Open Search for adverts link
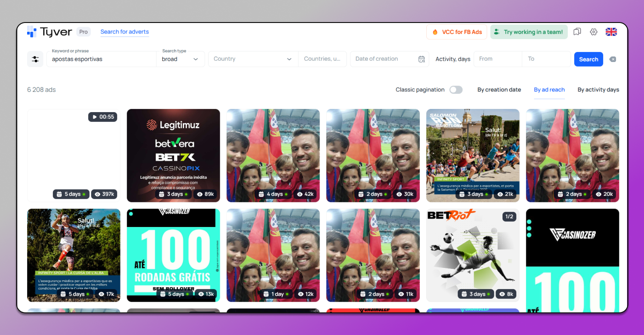644x335 pixels. 124,32
